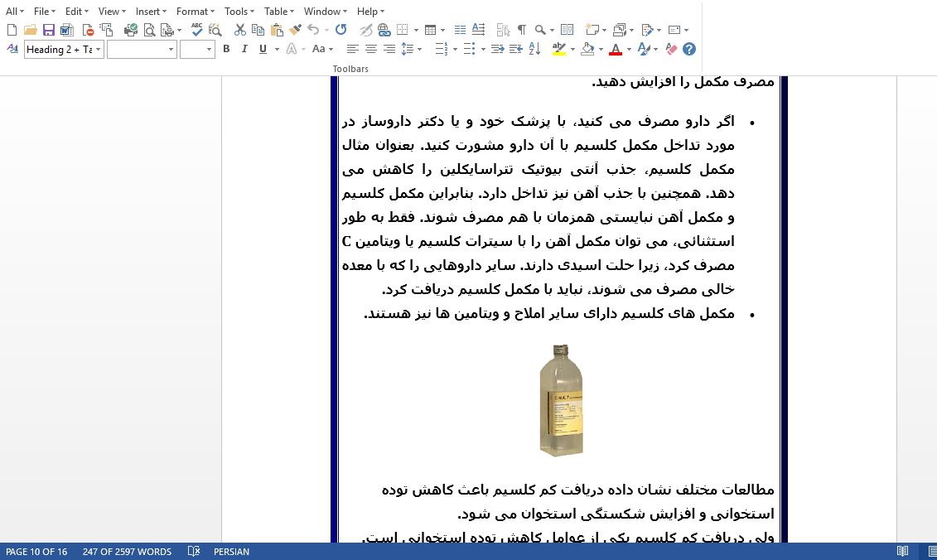Run the spelling and grammar check
This screenshot has width=937, height=560.
click(x=196, y=30)
